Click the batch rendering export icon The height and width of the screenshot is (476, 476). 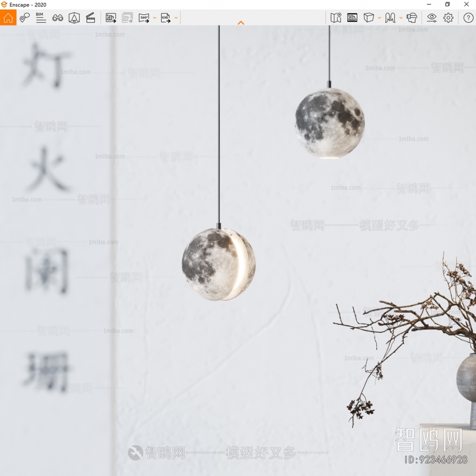[128, 18]
